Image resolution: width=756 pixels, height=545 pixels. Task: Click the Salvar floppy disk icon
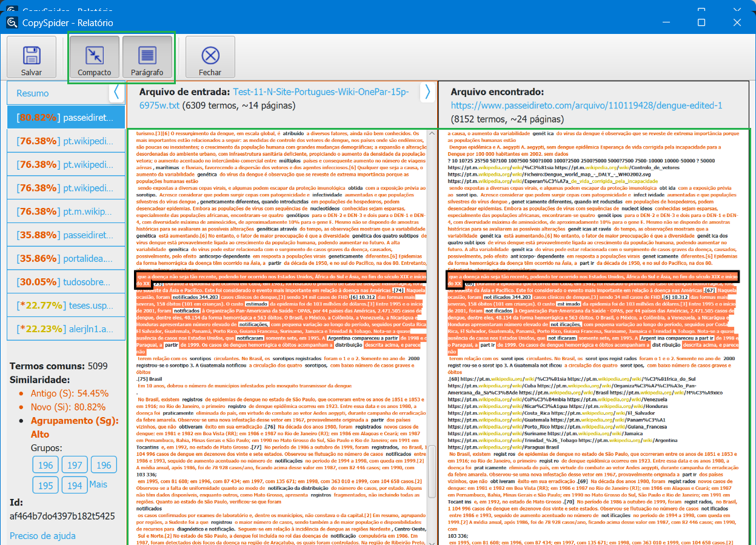pyautogui.click(x=32, y=56)
